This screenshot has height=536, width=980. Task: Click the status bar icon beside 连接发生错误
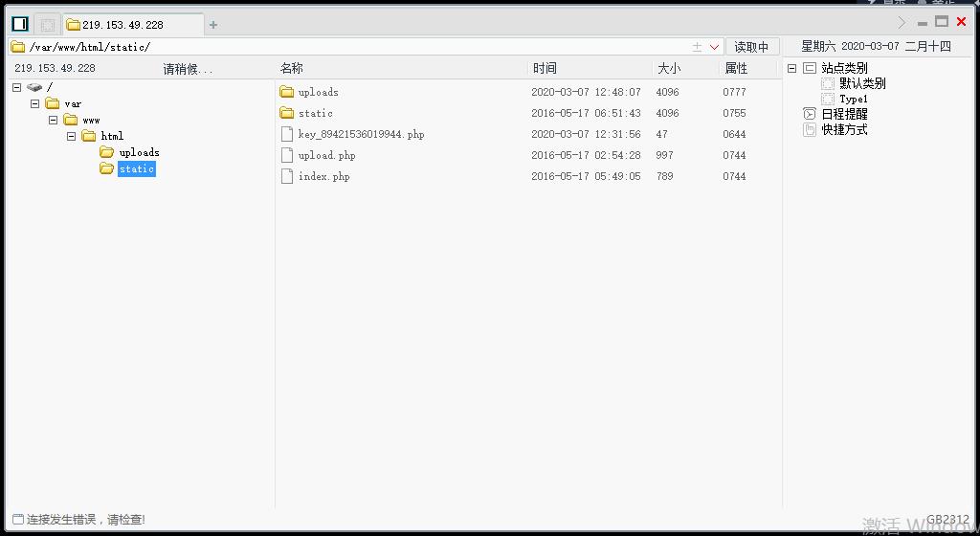point(18,519)
